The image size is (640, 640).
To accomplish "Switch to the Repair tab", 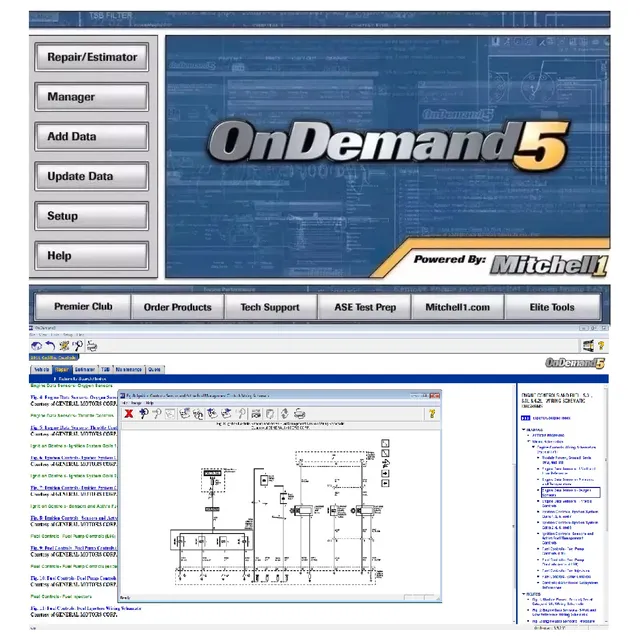I will pos(62,369).
